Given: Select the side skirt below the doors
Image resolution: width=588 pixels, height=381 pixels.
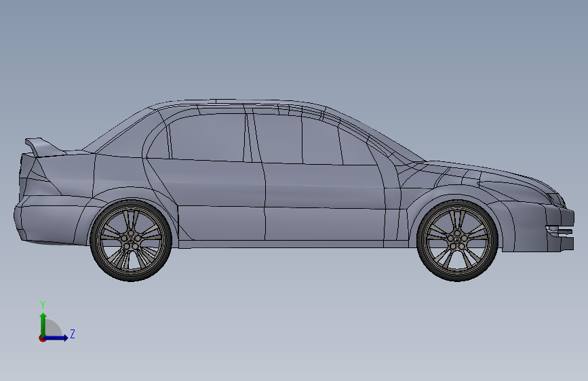Looking at the screenshot, I should (x=292, y=244).
